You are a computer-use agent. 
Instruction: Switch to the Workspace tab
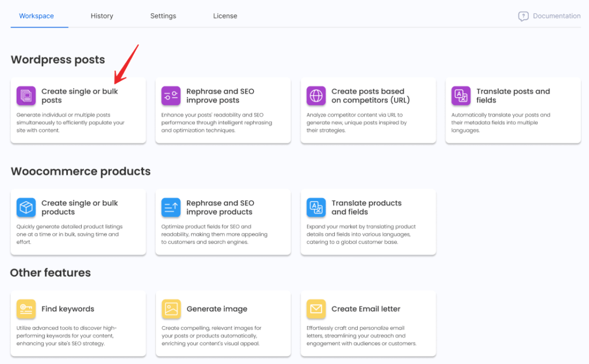[36, 16]
